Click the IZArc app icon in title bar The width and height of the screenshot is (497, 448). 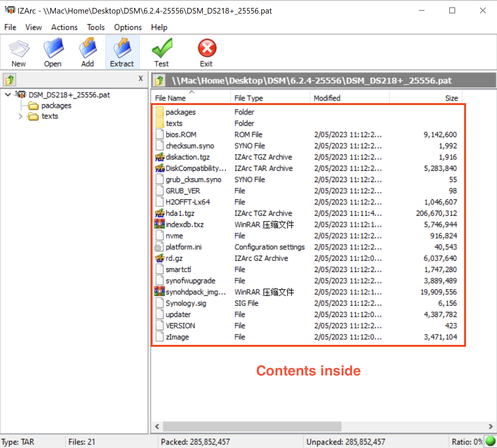10,10
